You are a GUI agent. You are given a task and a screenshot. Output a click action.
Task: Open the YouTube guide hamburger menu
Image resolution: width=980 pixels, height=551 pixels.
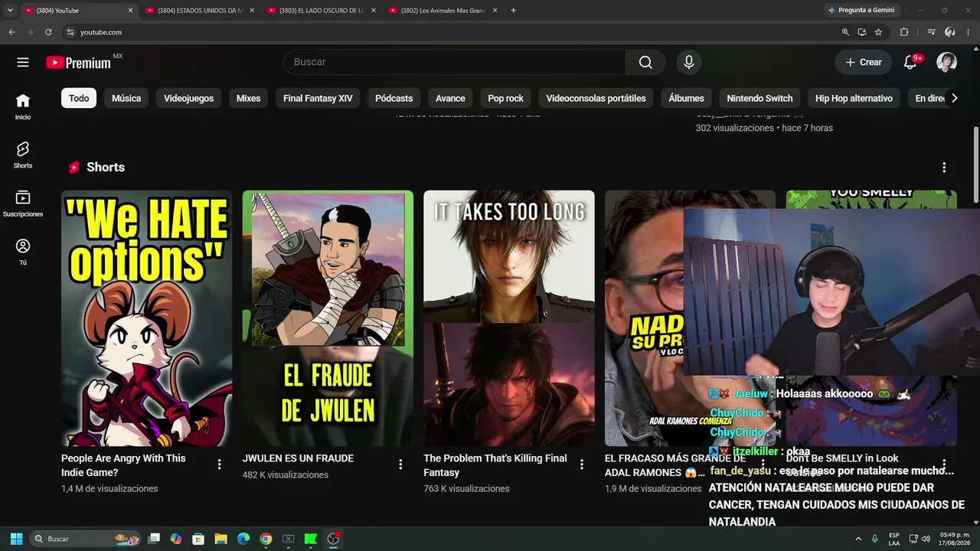[23, 62]
